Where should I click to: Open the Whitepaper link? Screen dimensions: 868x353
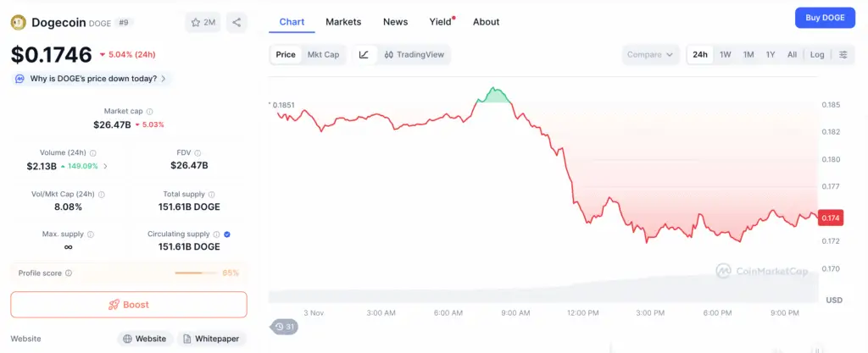tap(212, 339)
